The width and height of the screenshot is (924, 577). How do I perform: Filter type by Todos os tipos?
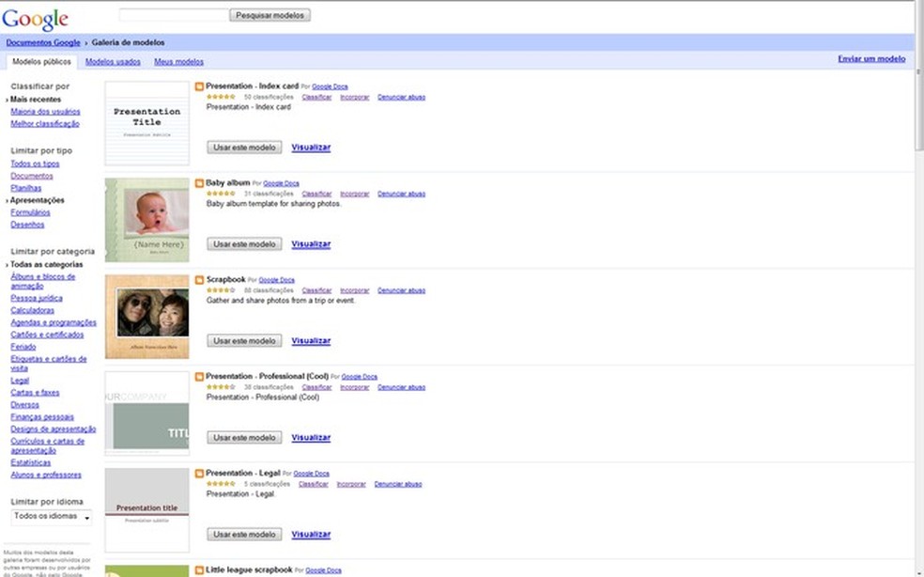click(x=35, y=164)
